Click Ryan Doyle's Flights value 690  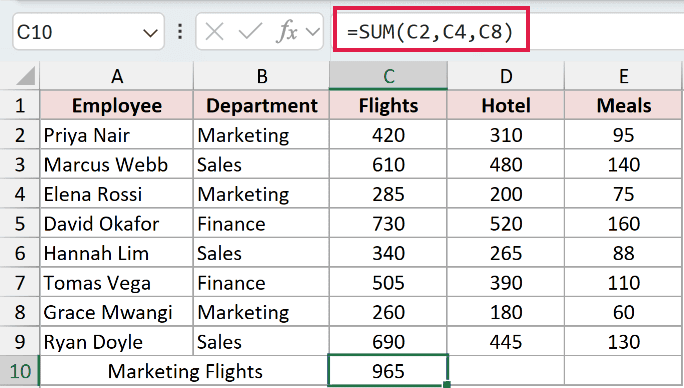(x=388, y=342)
